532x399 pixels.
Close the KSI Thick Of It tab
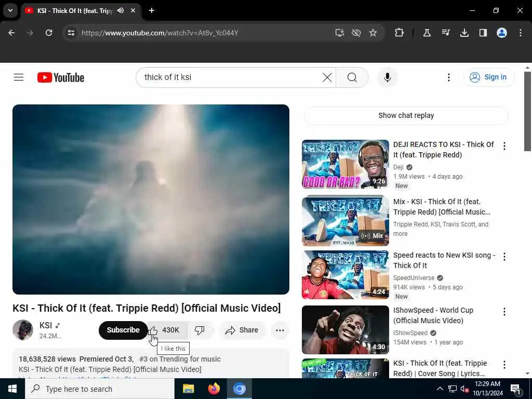(133, 10)
